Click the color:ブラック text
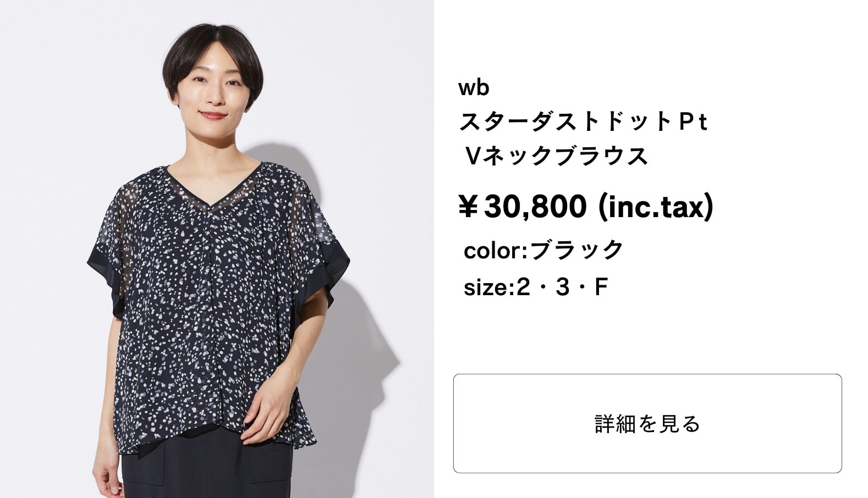The height and width of the screenshot is (498, 868). click(543, 250)
